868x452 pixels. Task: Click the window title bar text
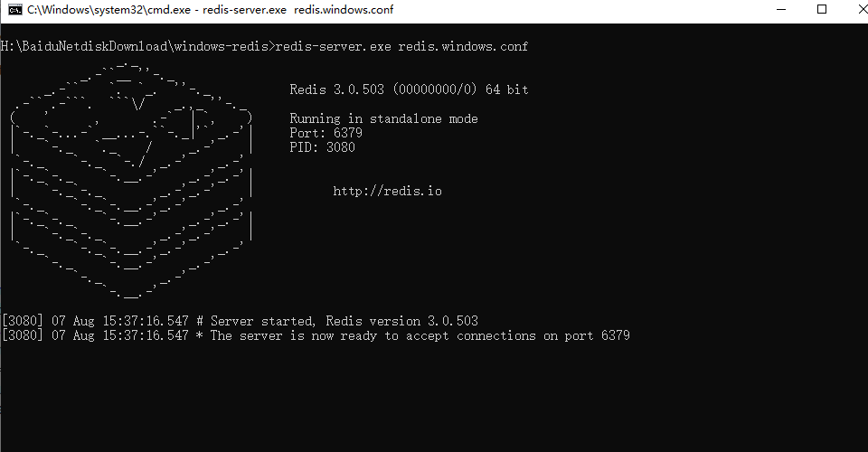coord(211,9)
